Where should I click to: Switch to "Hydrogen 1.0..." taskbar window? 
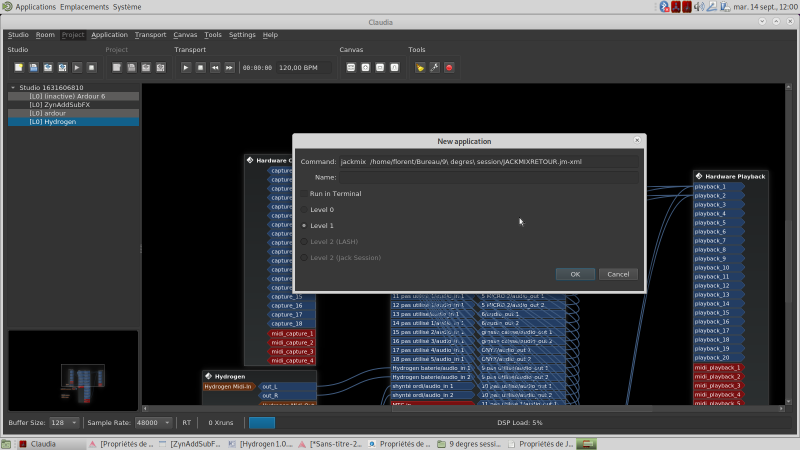[x=261, y=444]
